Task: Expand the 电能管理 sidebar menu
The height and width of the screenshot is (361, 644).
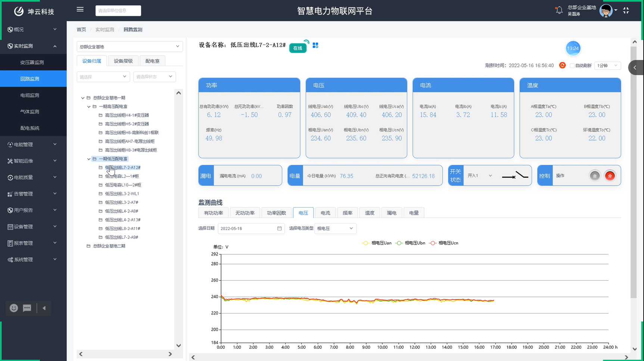Action: (33, 144)
